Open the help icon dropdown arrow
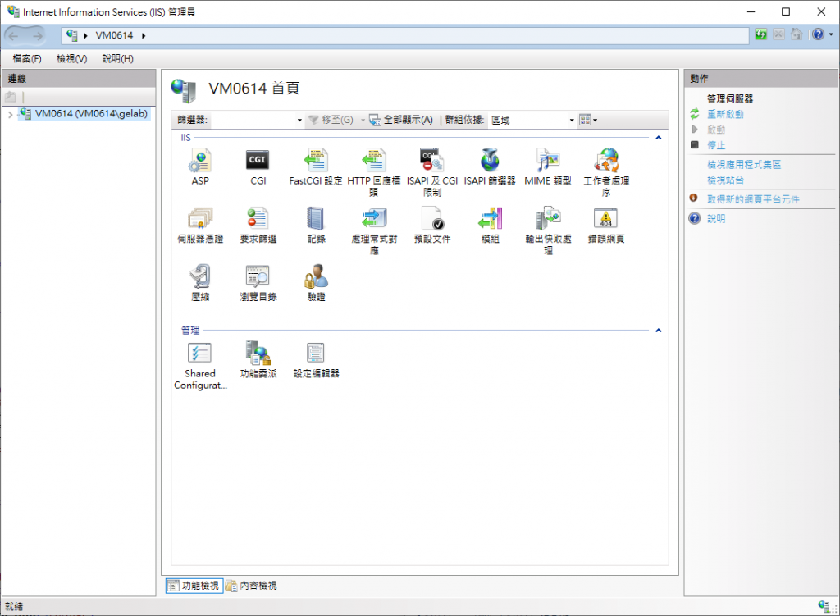The height and width of the screenshot is (616, 840). point(831,34)
